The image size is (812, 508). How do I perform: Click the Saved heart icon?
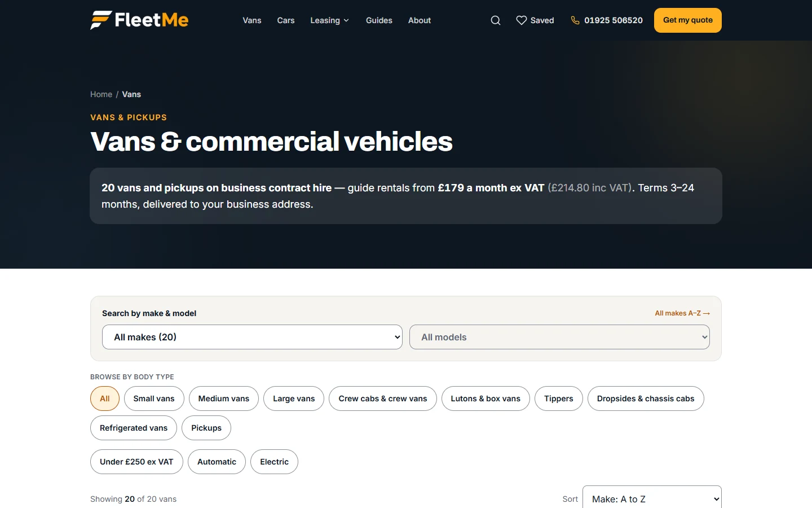(x=522, y=20)
